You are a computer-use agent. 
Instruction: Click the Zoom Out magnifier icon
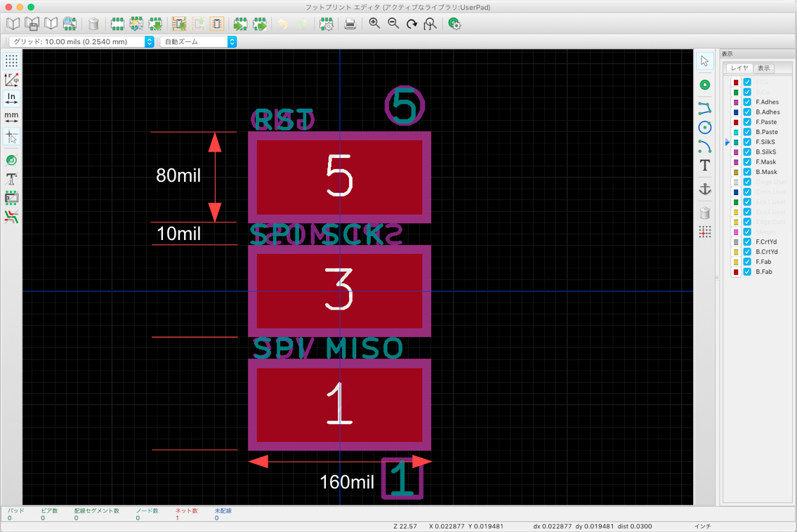[x=393, y=23]
